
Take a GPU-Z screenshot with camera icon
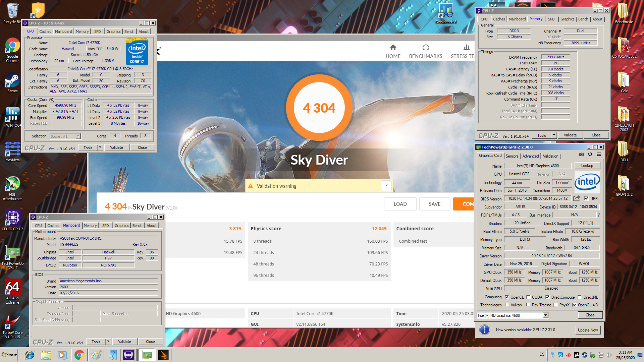coord(582,155)
